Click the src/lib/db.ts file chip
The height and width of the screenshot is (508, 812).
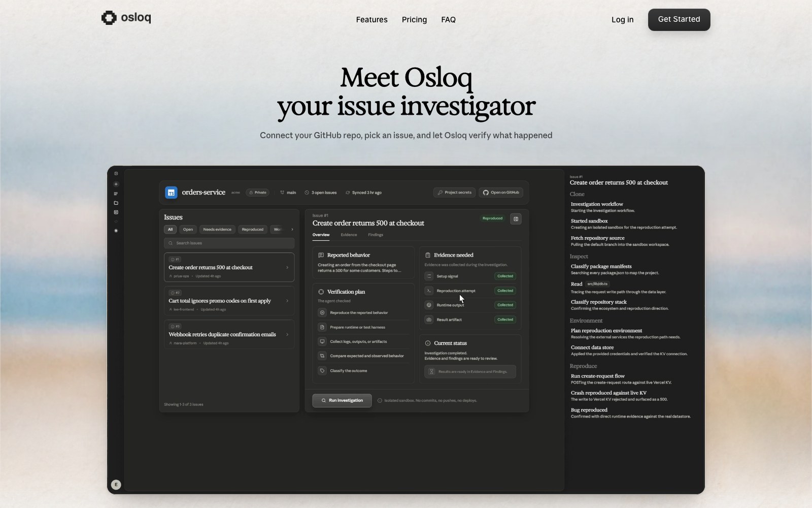(x=597, y=284)
